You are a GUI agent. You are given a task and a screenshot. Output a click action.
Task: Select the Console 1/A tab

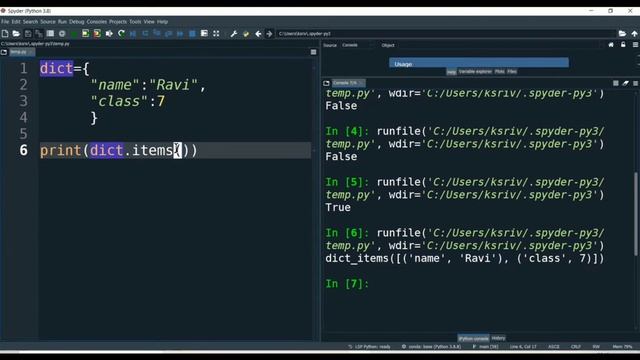348,83
